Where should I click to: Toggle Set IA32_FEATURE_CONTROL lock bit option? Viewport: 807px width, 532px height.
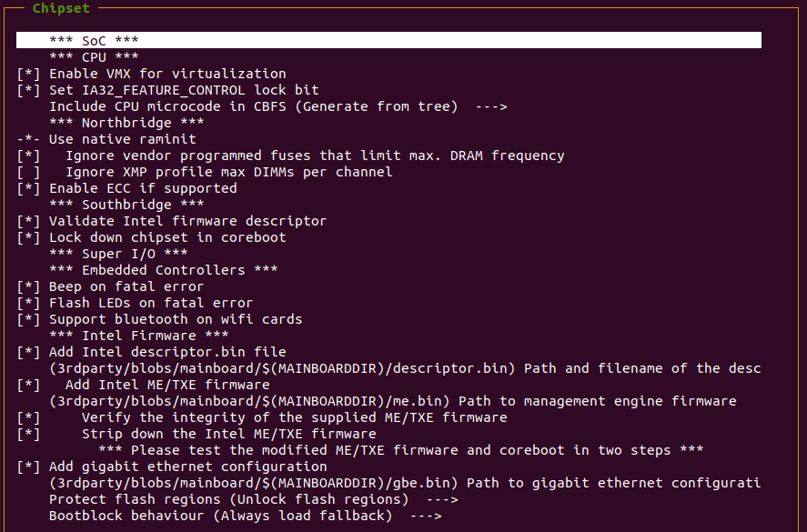point(29,90)
